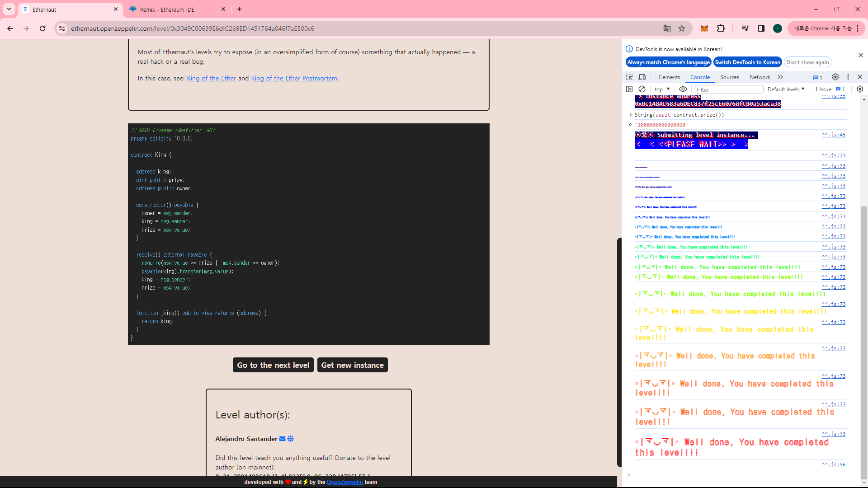Open the tab search dropdown arrow

9,9
